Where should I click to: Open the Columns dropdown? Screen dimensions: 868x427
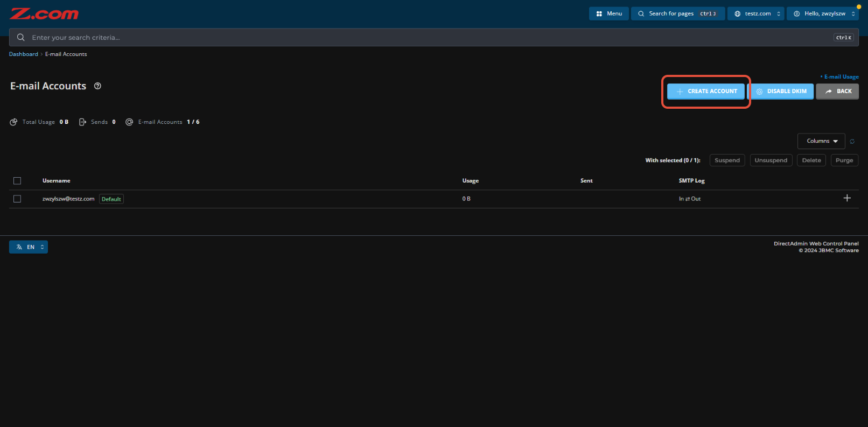click(821, 141)
